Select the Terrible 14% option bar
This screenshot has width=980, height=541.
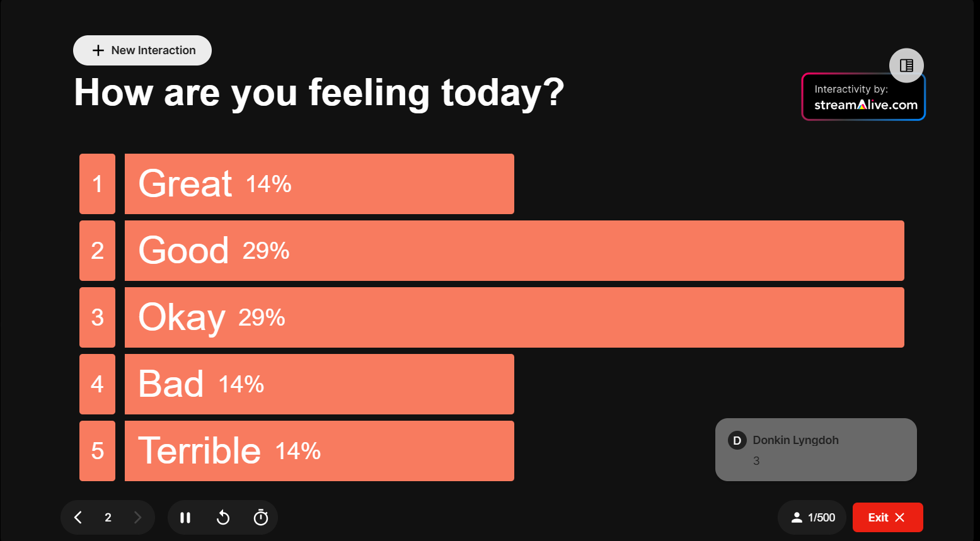pos(319,451)
